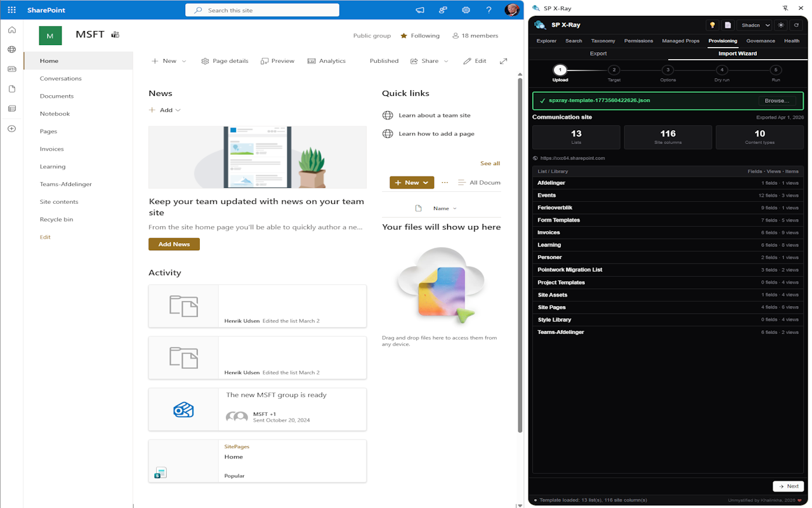This screenshot has height=508, width=812.
Task: Open Page details
Action: point(225,61)
